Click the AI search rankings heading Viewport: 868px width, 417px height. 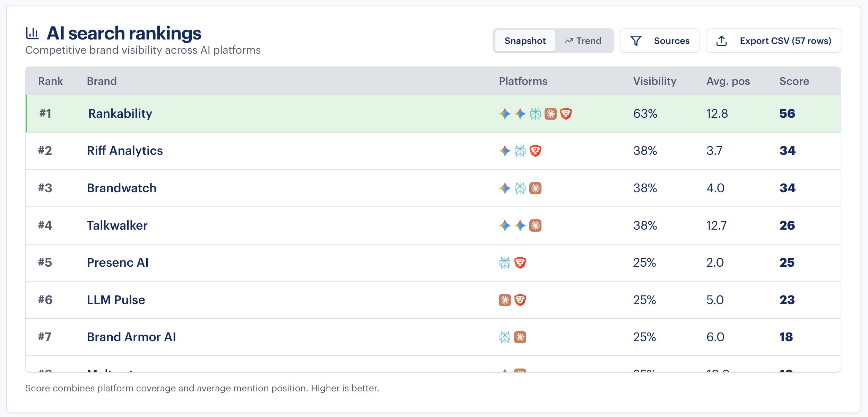124,33
